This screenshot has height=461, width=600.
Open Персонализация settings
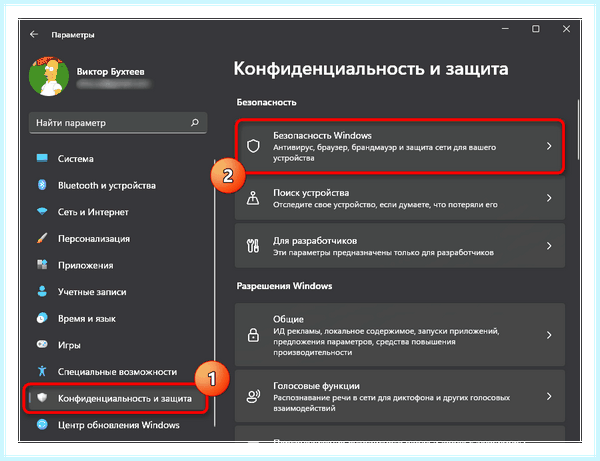coord(94,239)
